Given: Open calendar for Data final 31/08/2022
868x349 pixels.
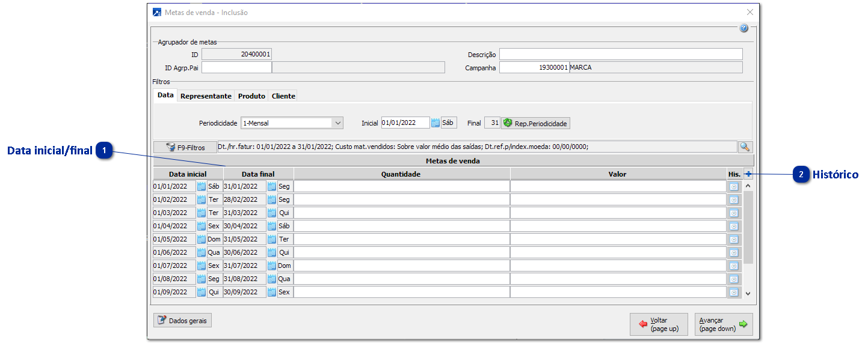Looking at the screenshot, I should (272, 279).
